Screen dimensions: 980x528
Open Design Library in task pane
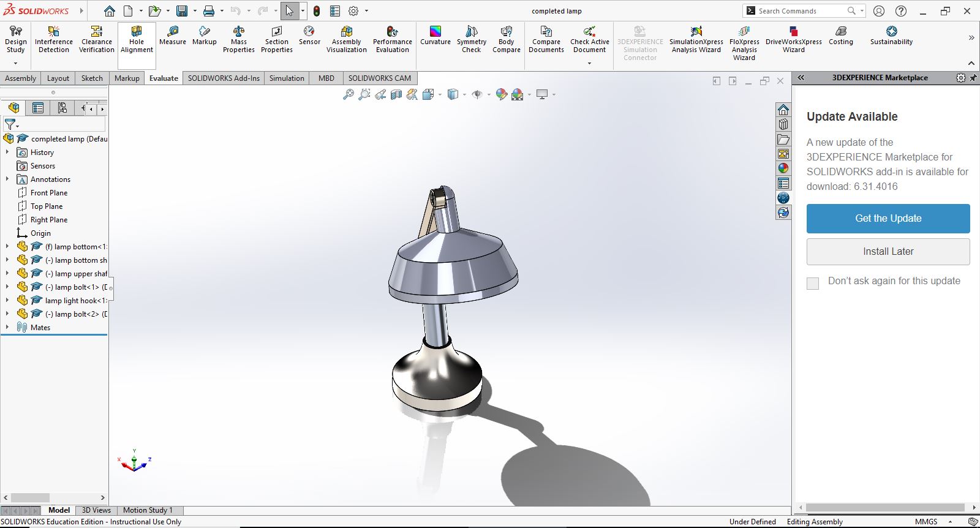point(783,124)
